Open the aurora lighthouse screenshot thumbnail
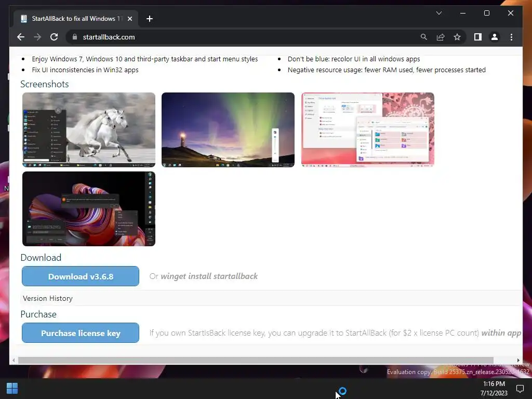The width and height of the screenshot is (532, 399). click(x=228, y=129)
